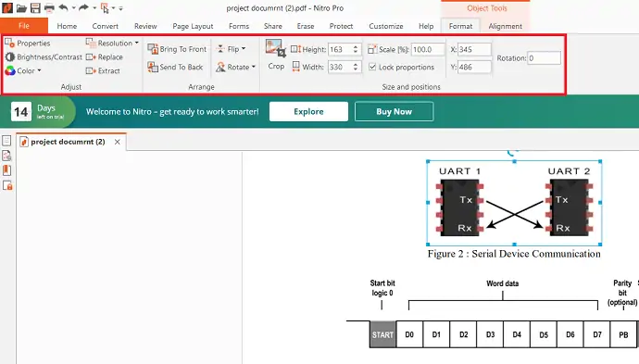The image size is (639, 364).
Task: Click the Save icon in quick access
Action: coord(35,7)
